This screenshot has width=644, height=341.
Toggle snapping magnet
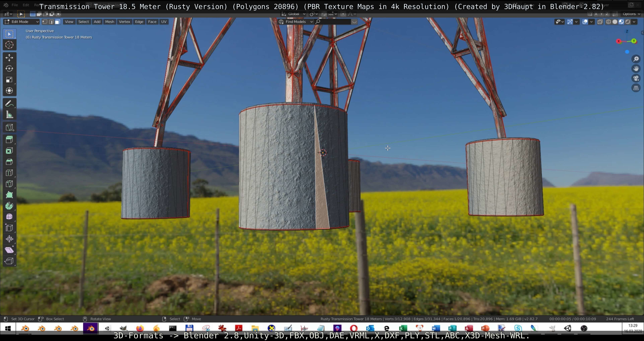coord(324,14)
